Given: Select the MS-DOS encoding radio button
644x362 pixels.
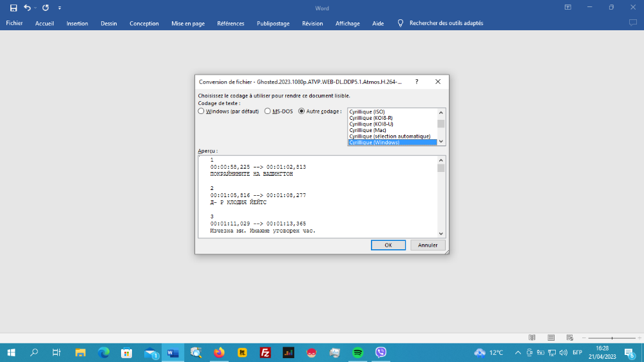Looking at the screenshot, I should click(x=267, y=111).
